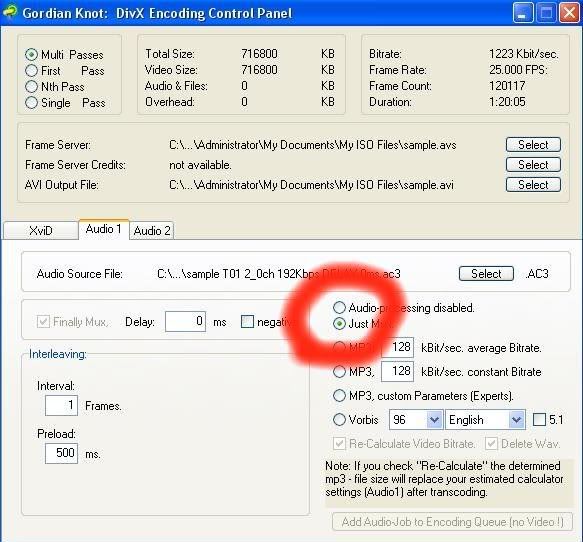583x542 pixels.
Task: Click the .AC3 file type label
Action: coord(537,274)
